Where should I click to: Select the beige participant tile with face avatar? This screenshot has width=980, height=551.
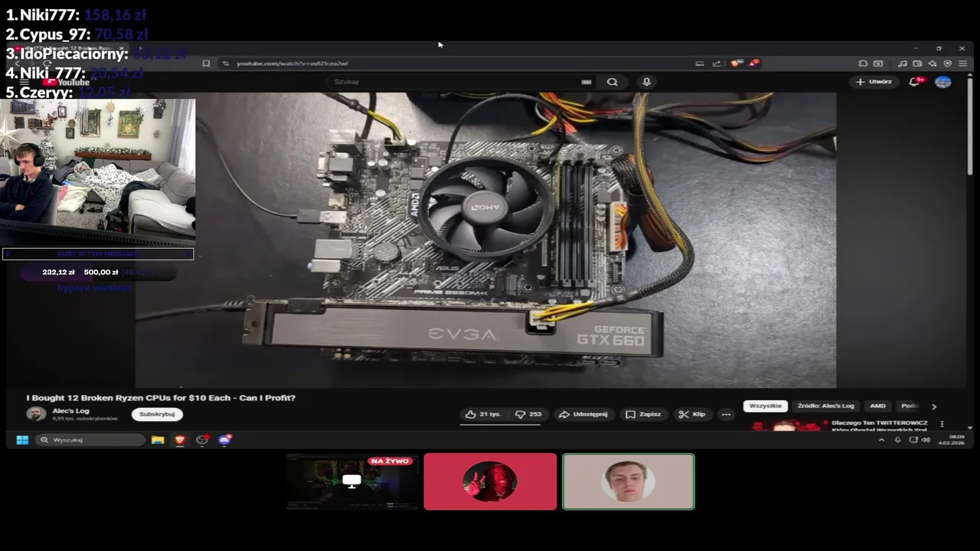[x=629, y=481]
